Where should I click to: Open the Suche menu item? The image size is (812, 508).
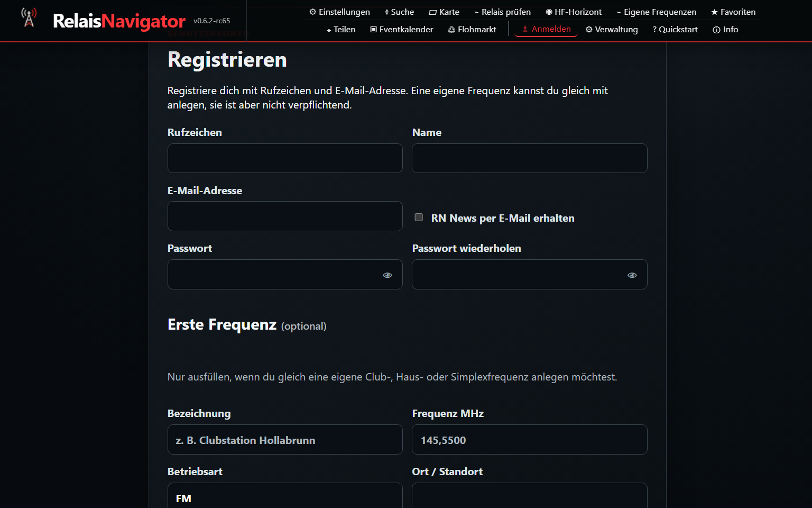click(399, 12)
